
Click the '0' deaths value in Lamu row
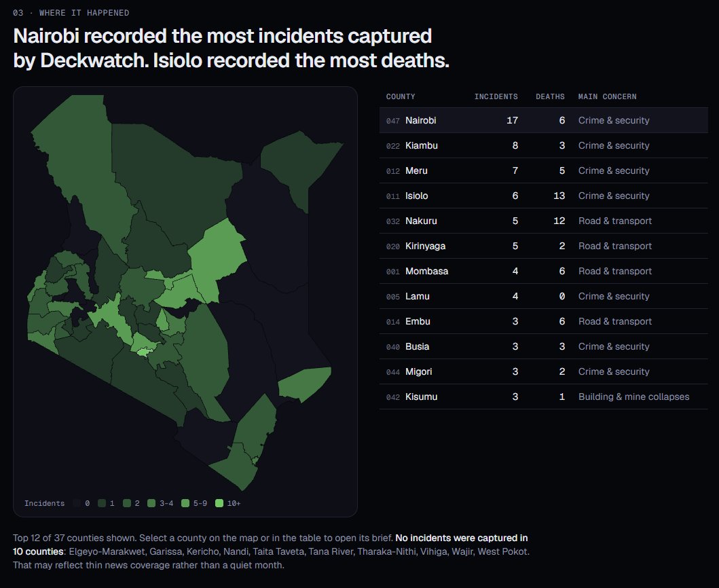(x=562, y=296)
